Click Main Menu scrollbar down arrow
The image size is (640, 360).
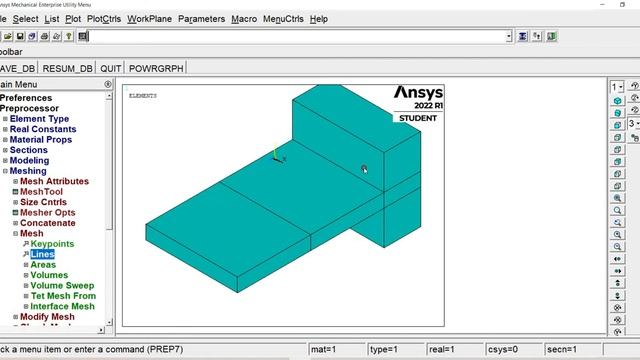click(x=109, y=322)
